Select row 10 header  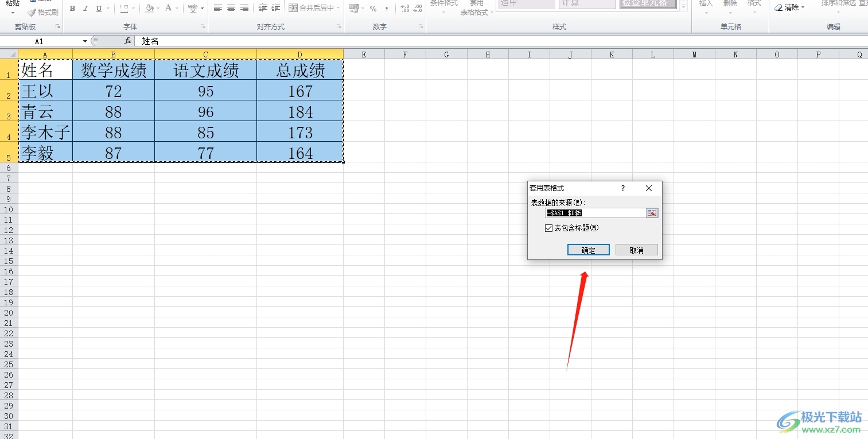click(9, 209)
